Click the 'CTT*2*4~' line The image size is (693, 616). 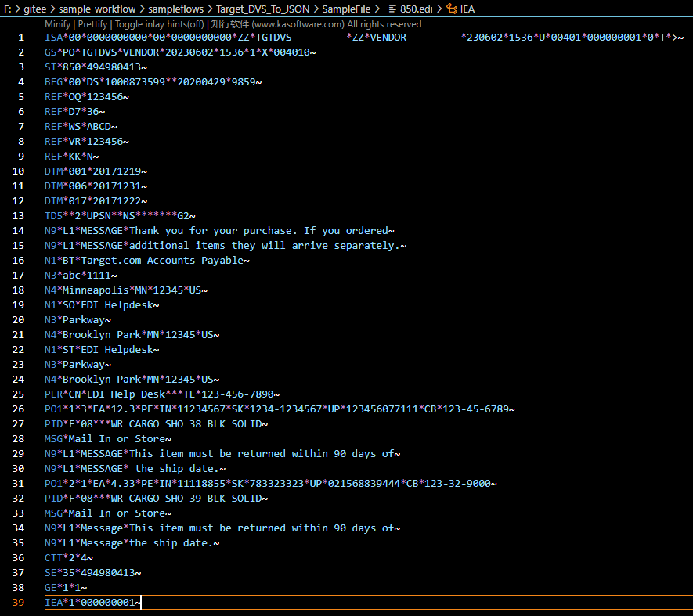68,557
